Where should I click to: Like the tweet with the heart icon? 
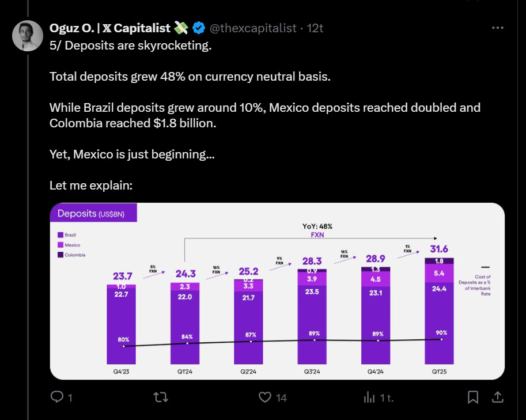click(x=264, y=397)
